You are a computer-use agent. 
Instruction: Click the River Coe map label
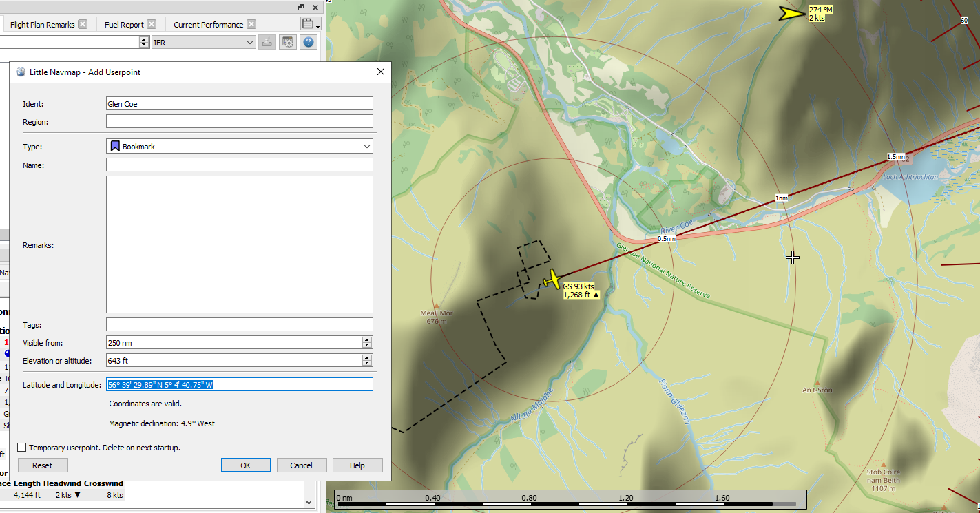pos(676,227)
